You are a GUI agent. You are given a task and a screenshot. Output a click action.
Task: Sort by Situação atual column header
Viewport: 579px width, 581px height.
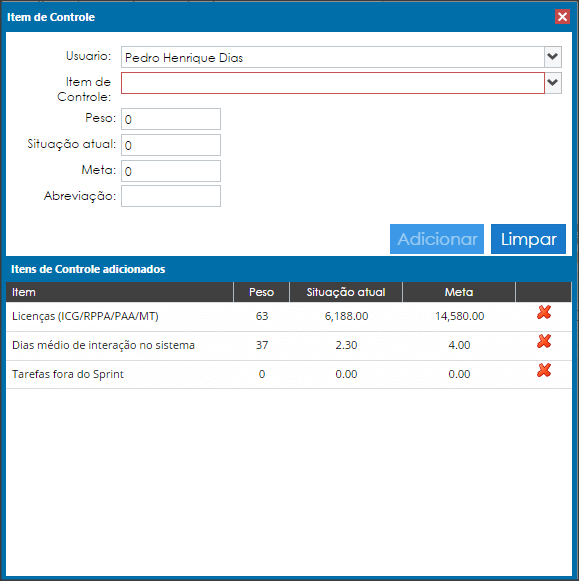346,292
